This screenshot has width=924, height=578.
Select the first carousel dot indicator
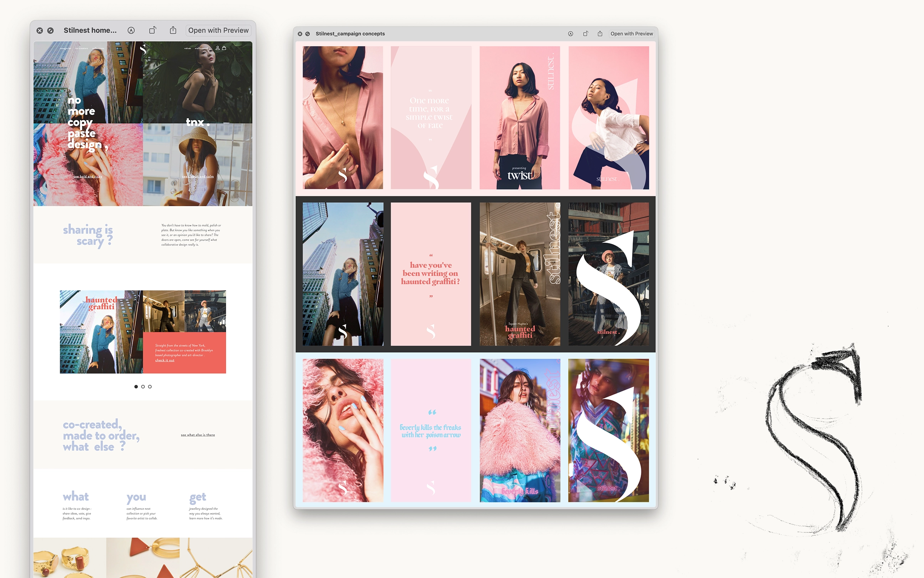pyautogui.click(x=136, y=386)
